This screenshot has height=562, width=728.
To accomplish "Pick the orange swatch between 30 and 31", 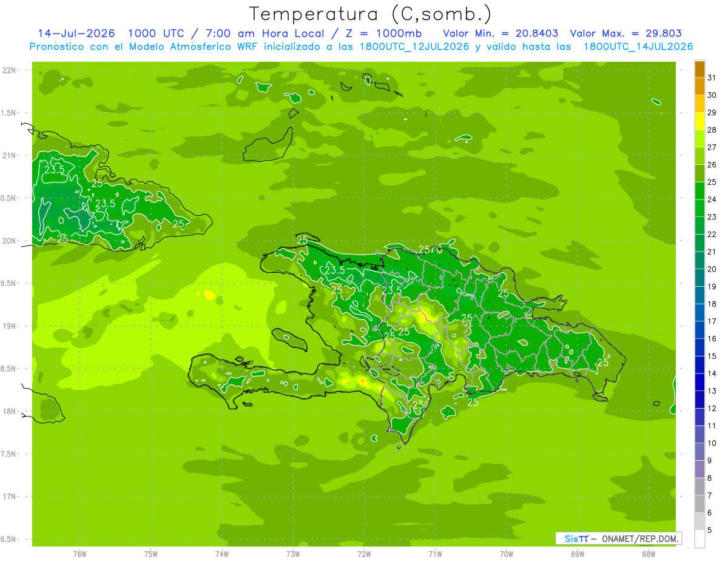I will click(x=699, y=87).
